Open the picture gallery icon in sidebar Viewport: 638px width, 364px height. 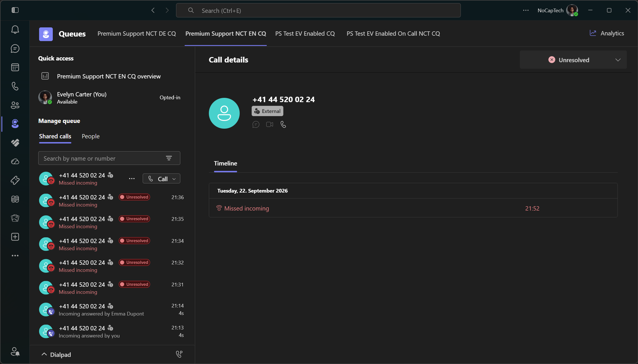pos(15,218)
